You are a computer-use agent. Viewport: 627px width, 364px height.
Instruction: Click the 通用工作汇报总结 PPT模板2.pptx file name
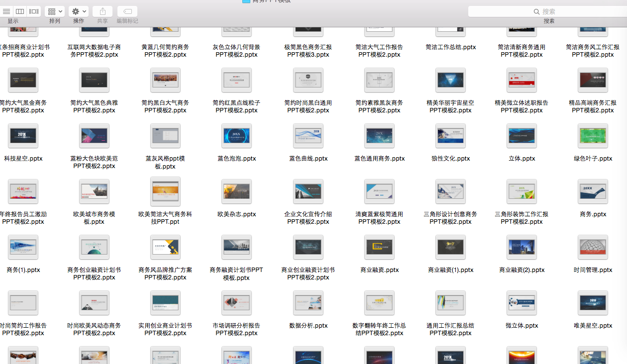point(450,329)
